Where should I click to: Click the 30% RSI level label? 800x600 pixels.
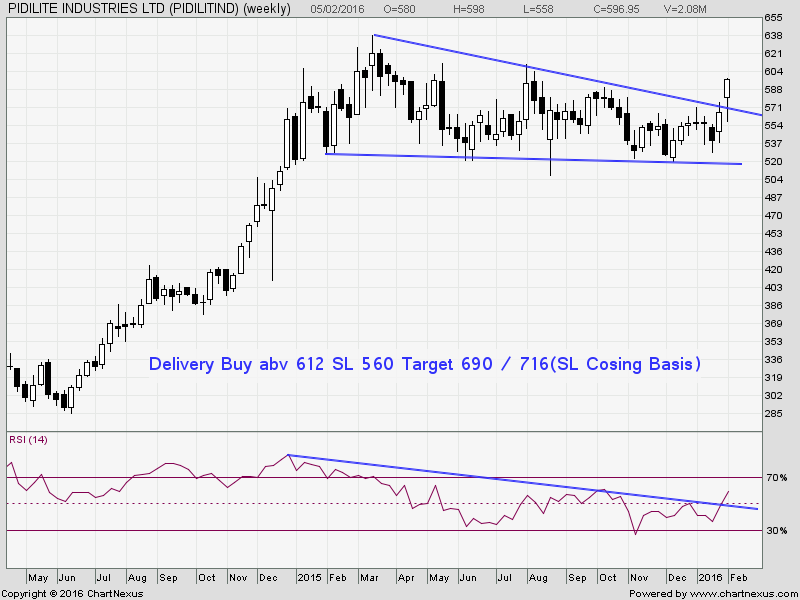(x=776, y=531)
